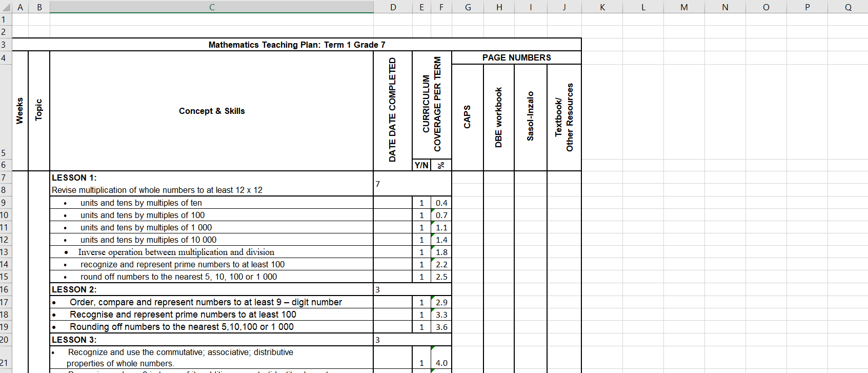Click 'Revise multiplication of whole numbers' cell

(x=212, y=190)
